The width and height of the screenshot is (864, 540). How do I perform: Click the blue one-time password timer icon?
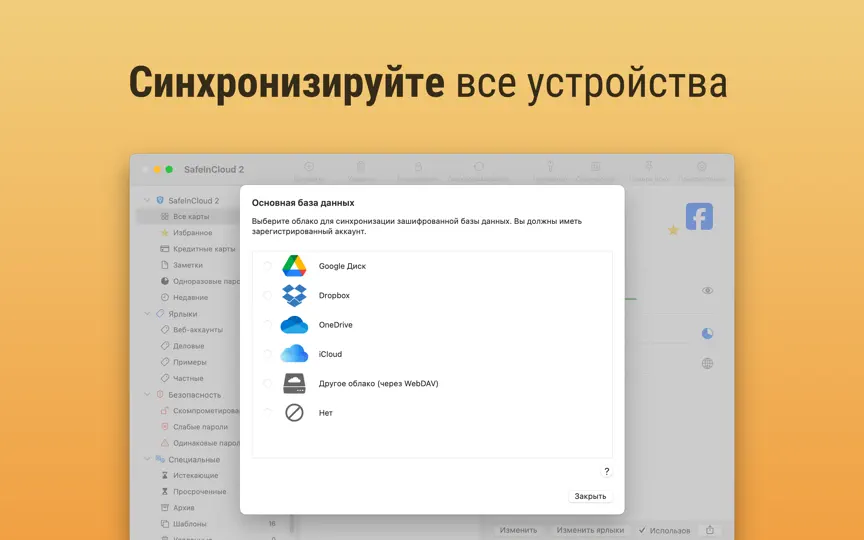click(708, 333)
